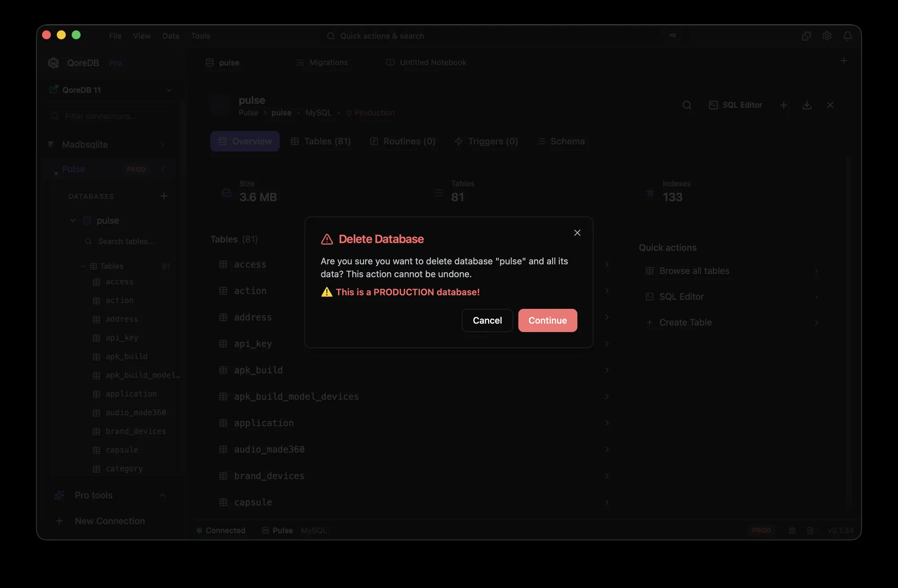The width and height of the screenshot is (898, 588).
Task: Select the Tables (81) tab
Action: [x=321, y=141]
